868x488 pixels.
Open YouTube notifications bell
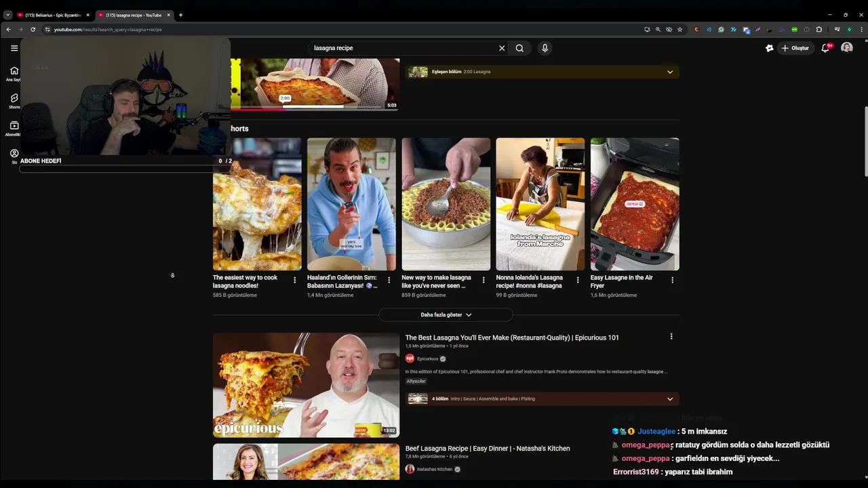pyautogui.click(x=825, y=48)
